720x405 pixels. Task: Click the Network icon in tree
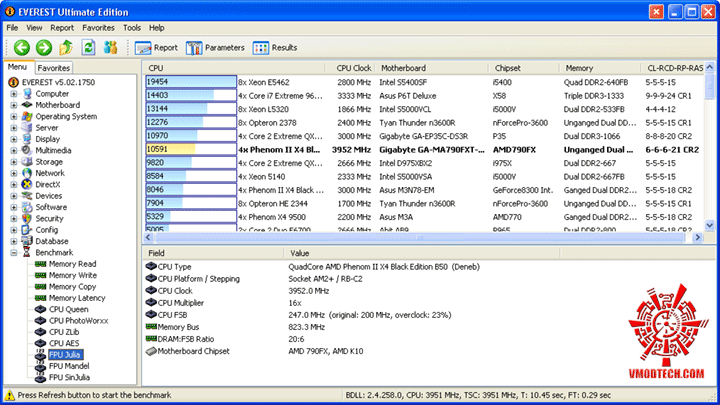point(27,173)
